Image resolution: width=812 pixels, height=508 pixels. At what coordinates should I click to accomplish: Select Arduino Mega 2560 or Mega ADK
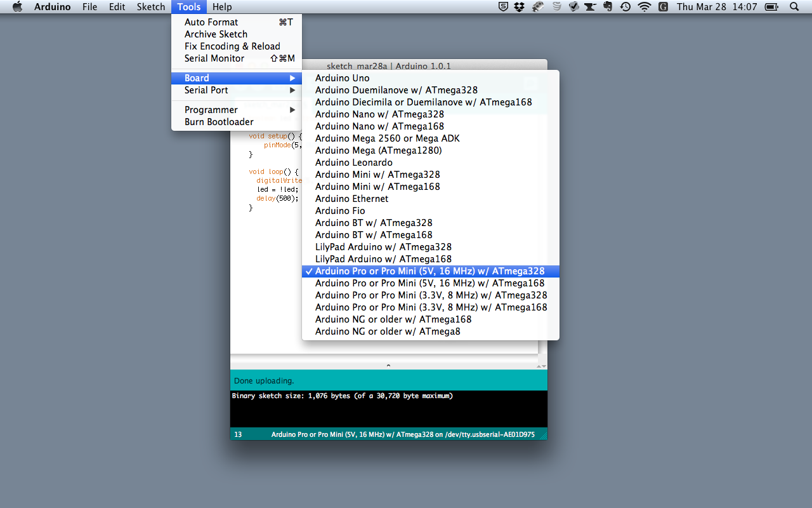coord(431,138)
